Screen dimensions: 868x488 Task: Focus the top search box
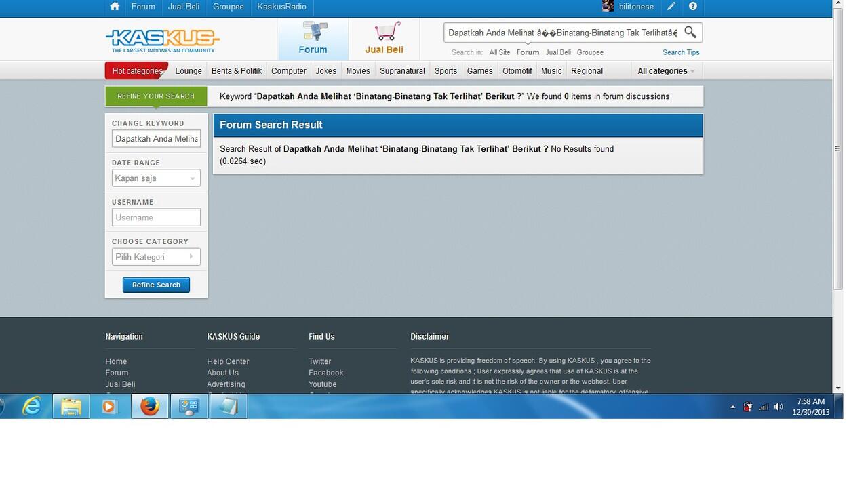(563, 33)
